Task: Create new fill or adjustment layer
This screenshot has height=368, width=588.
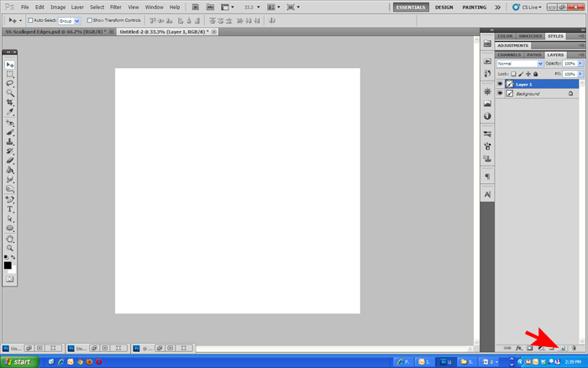Action: (x=541, y=348)
